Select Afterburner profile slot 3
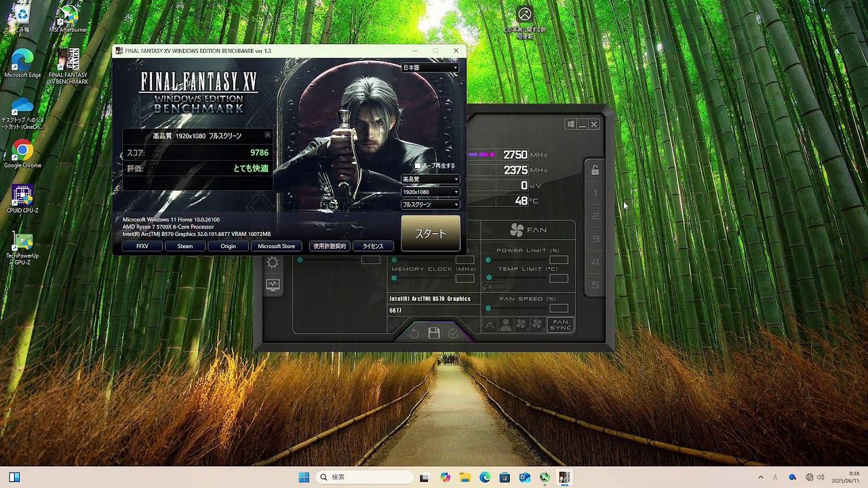The height and width of the screenshot is (488, 868). point(596,239)
